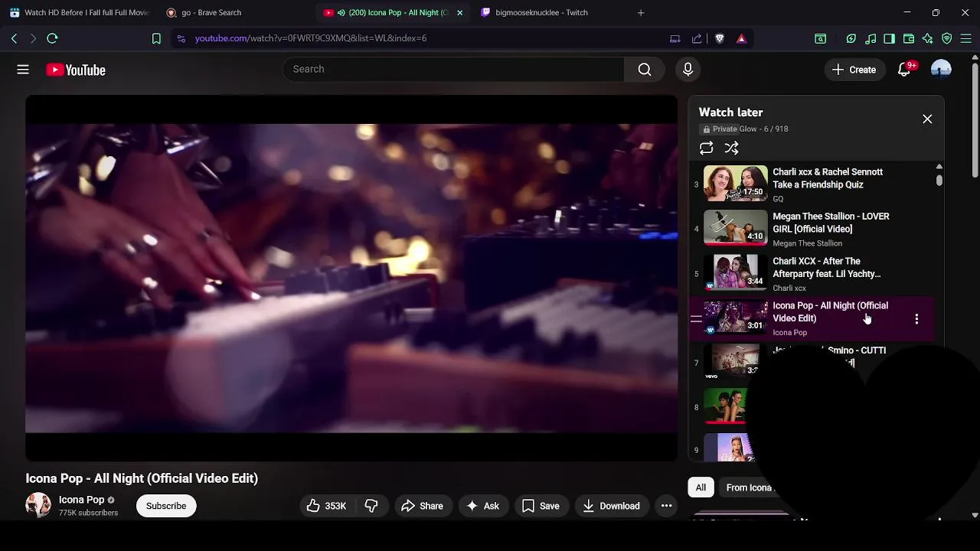Download the video
The image size is (980, 551).
pos(611,506)
